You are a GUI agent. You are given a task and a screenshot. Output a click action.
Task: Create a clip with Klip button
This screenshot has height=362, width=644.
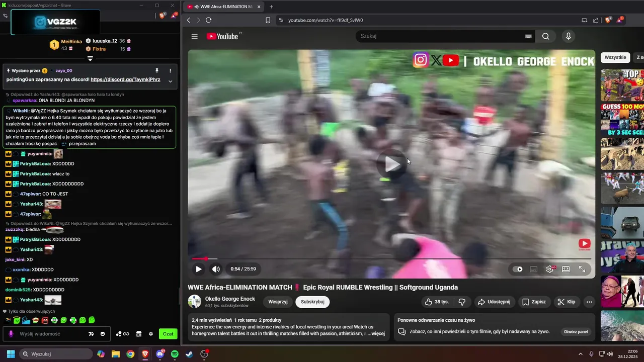566,302
